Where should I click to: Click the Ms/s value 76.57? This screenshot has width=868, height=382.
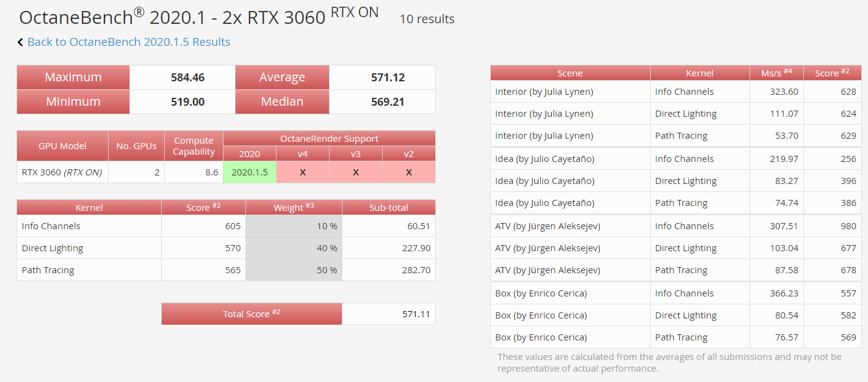[787, 337]
